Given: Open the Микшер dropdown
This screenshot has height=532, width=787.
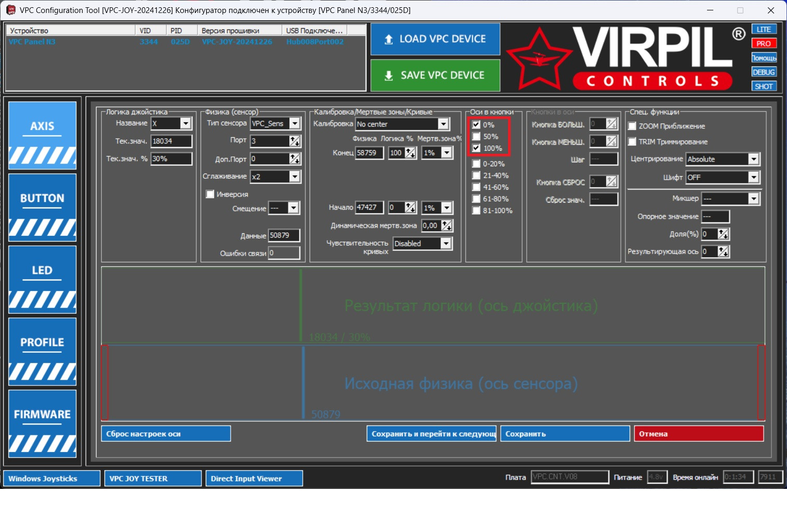Looking at the screenshot, I should tap(754, 198).
